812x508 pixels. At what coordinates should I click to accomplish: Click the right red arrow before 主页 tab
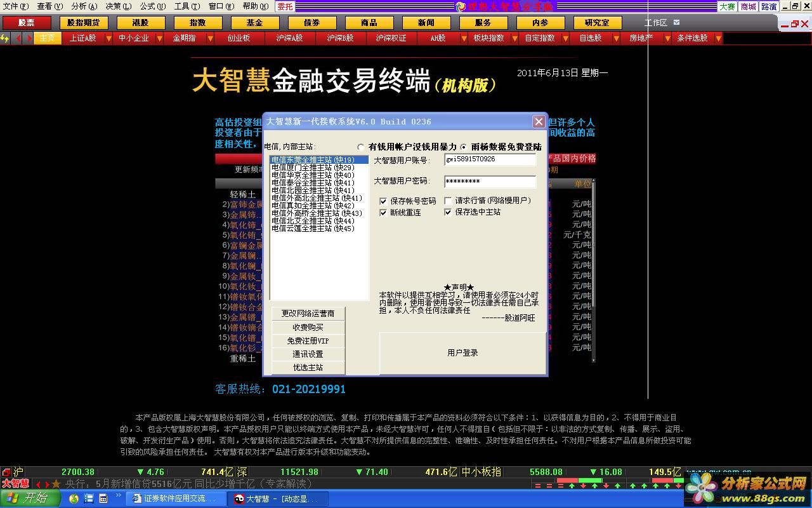(x=29, y=38)
